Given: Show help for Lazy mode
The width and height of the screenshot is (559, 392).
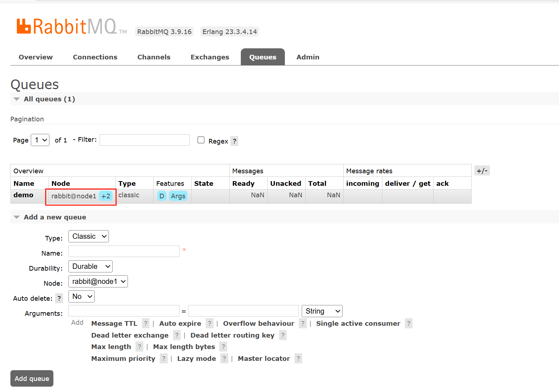Looking at the screenshot, I should coord(224,358).
